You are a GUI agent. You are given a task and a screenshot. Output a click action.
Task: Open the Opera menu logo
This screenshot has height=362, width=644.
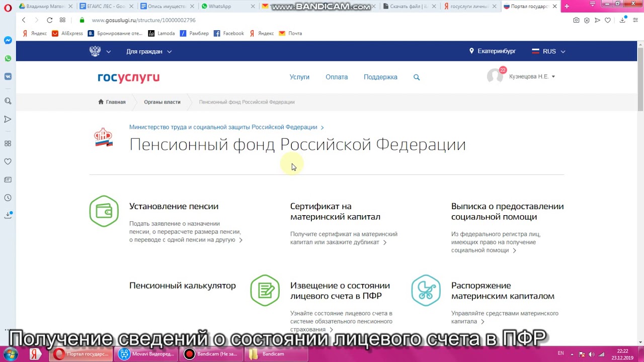coord(8,7)
